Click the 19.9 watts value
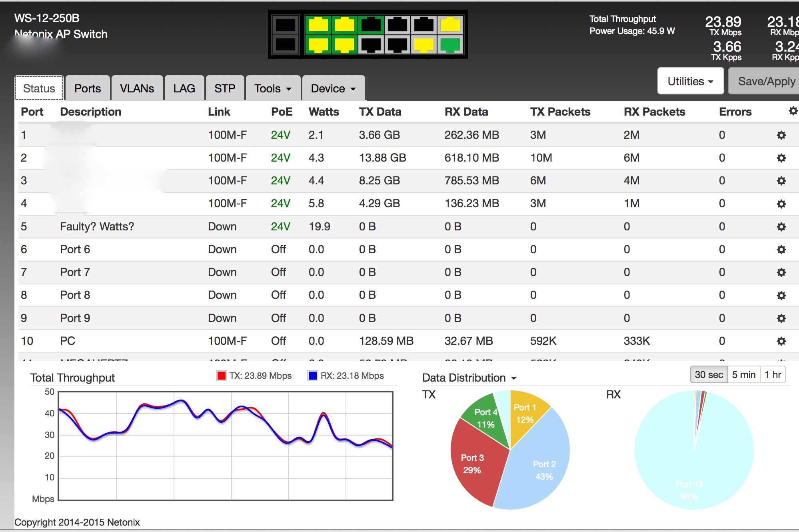799x532 pixels. pyautogui.click(x=319, y=226)
